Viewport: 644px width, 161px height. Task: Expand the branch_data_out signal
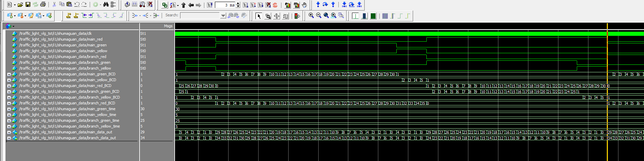click(9, 138)
